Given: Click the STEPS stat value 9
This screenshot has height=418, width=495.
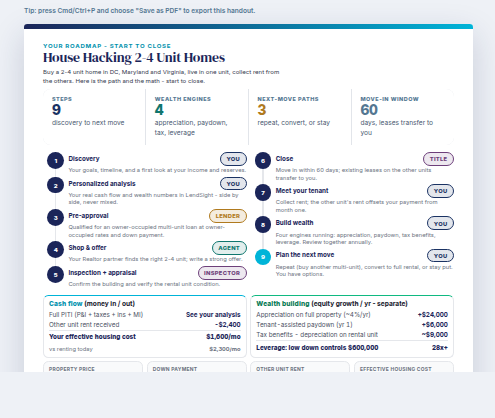Looking at the screenshot, I should coord(56,110).
